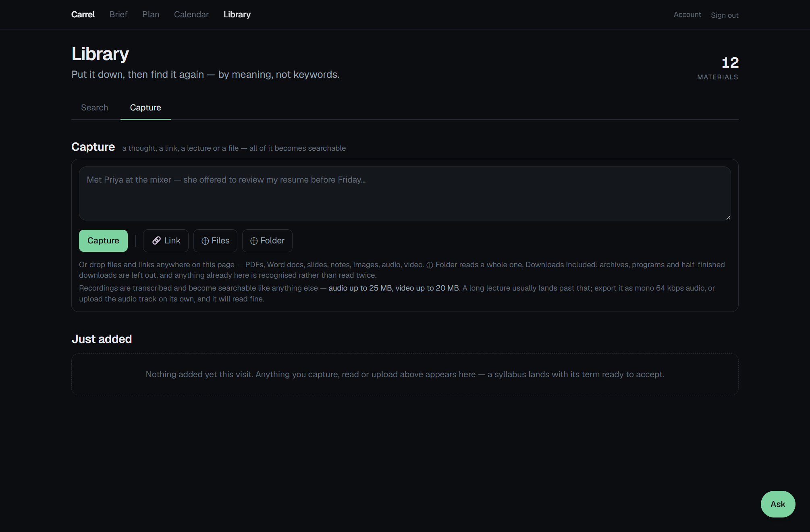Go to the Plan page

click(x=151, y=15)
